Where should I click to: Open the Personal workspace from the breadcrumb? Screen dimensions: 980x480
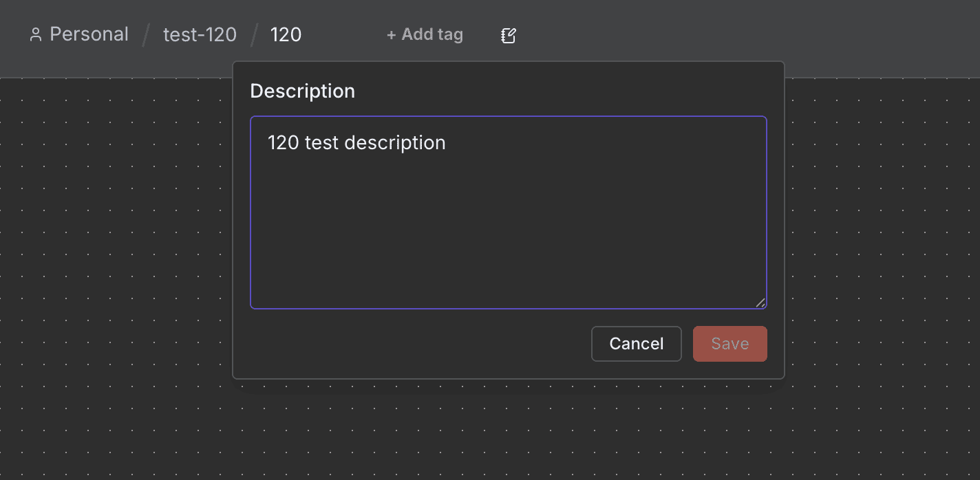pos(88,34)
